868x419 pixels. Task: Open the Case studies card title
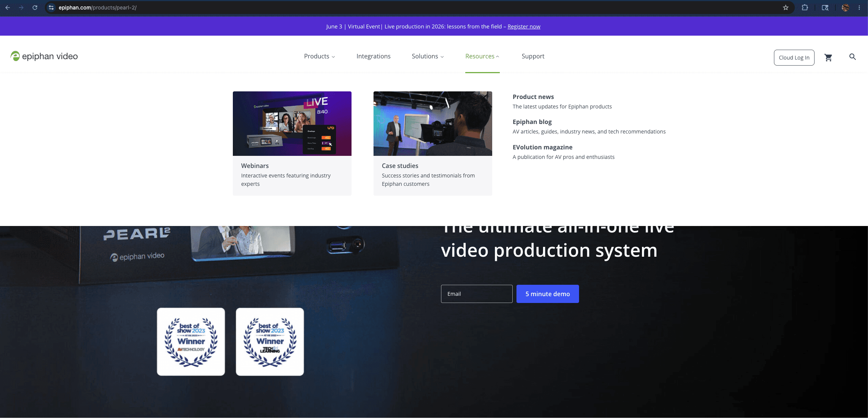tap(400, 166)
